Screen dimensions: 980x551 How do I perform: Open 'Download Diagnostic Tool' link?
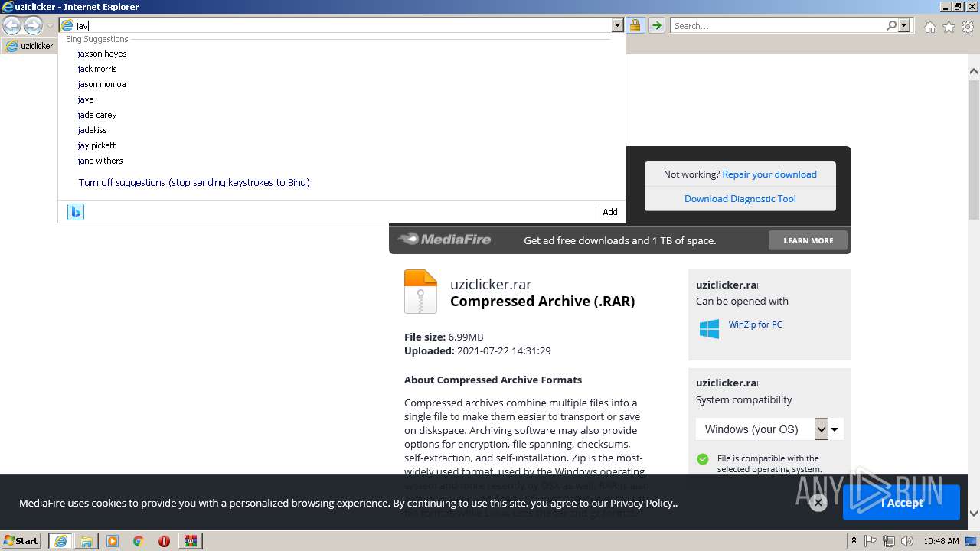click(x=740, y=198)
